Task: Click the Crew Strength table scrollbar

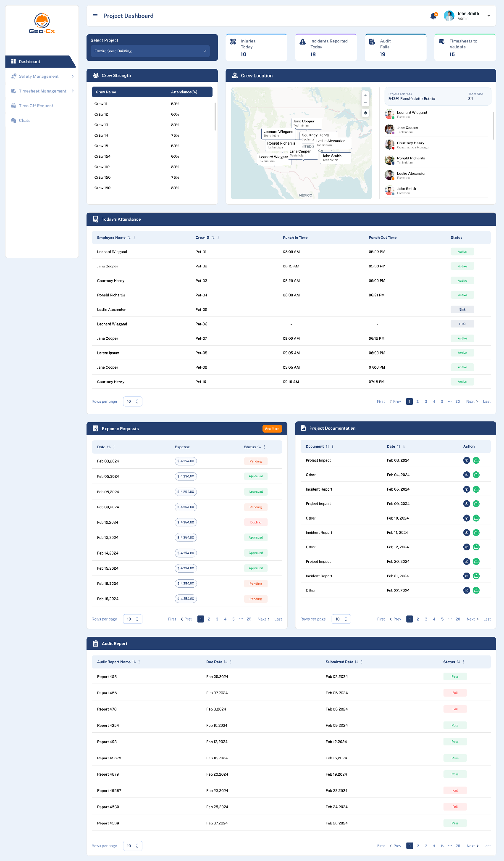Action: coord(215,117)
